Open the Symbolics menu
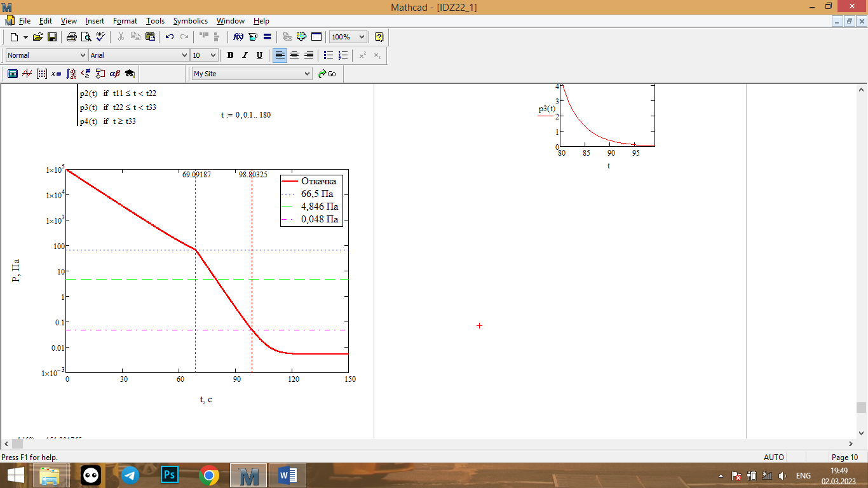 [x=191, y=21]
